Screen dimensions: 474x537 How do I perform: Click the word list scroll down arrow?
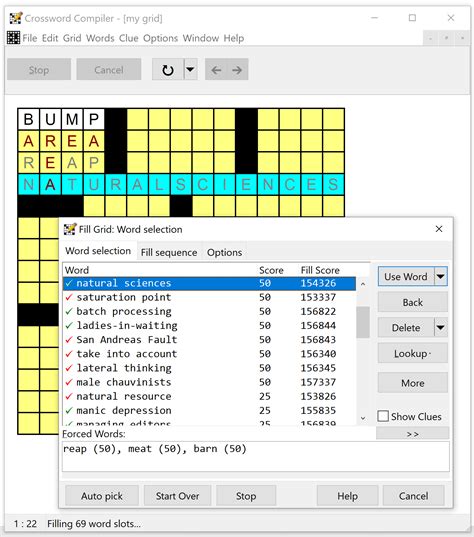(363, 418)
